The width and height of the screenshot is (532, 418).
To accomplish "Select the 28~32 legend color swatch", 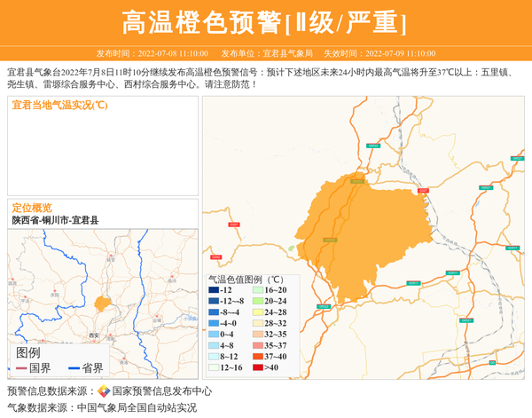I will click(258, 324).
